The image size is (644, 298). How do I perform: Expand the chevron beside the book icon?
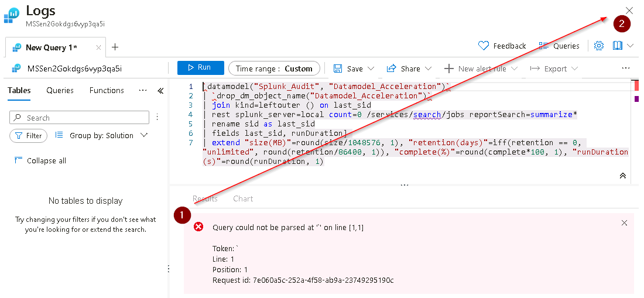[630, 46]
